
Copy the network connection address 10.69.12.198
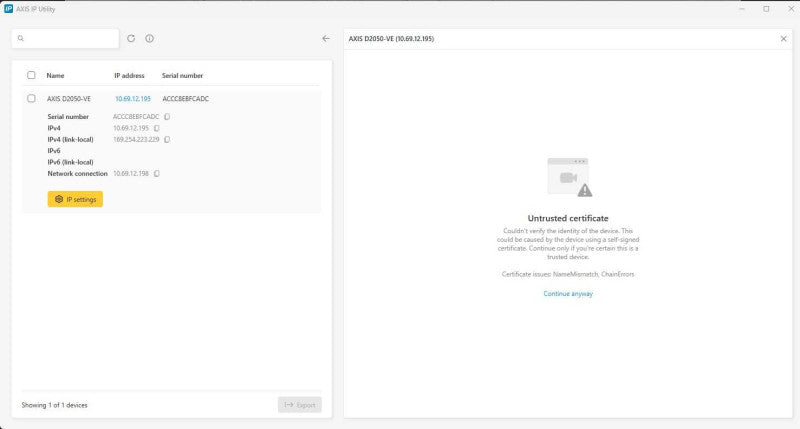pos(157,173)
